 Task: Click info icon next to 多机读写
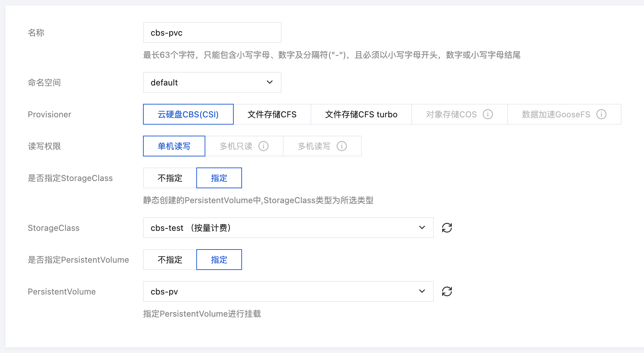click(341, 146)
